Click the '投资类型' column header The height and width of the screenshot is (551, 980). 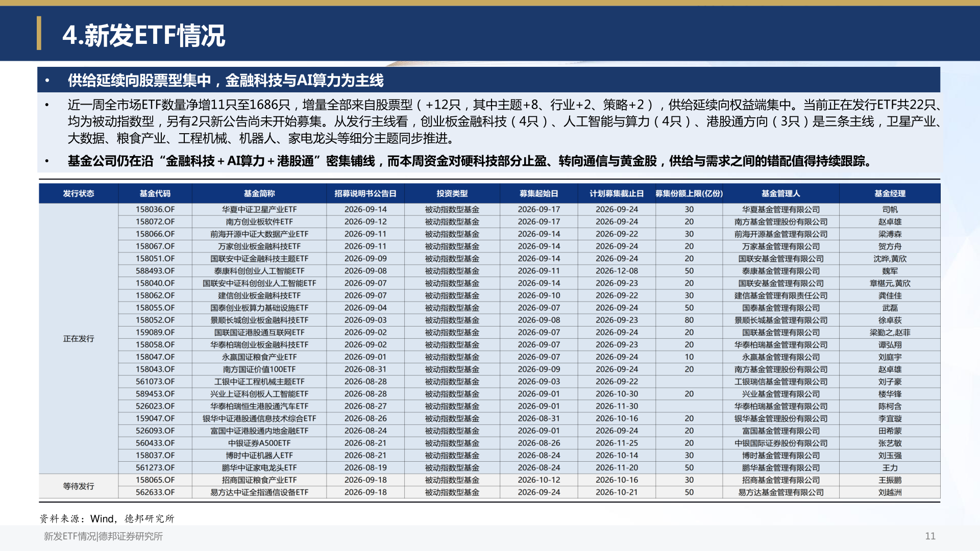452,193
